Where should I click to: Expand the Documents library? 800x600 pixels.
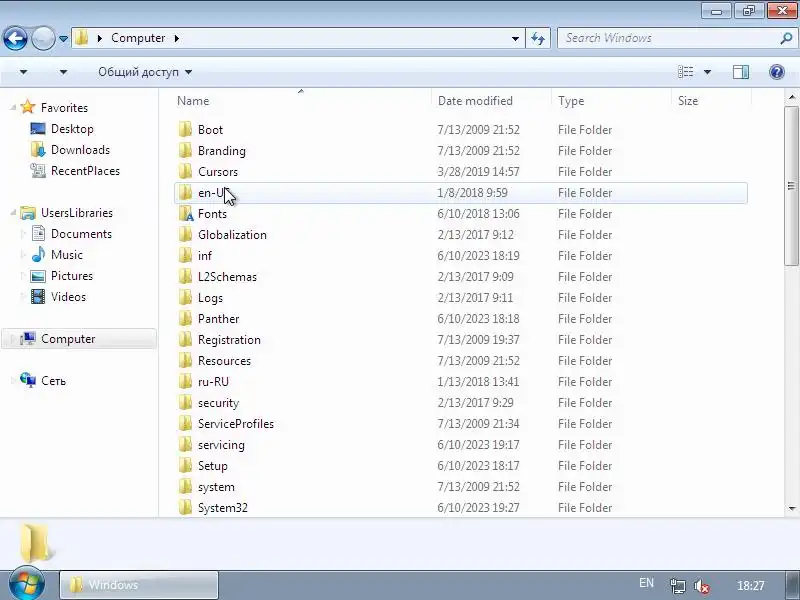23,234
